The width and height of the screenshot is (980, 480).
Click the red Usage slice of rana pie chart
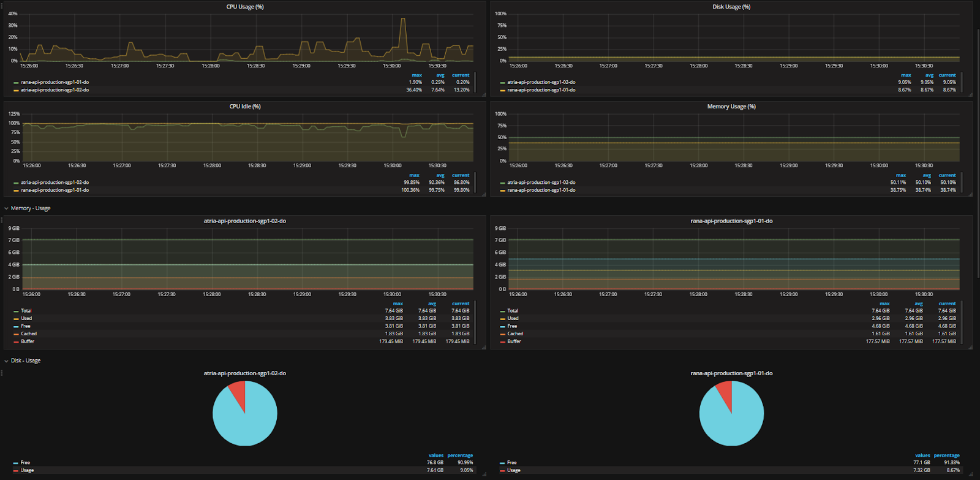click(725, 395)
